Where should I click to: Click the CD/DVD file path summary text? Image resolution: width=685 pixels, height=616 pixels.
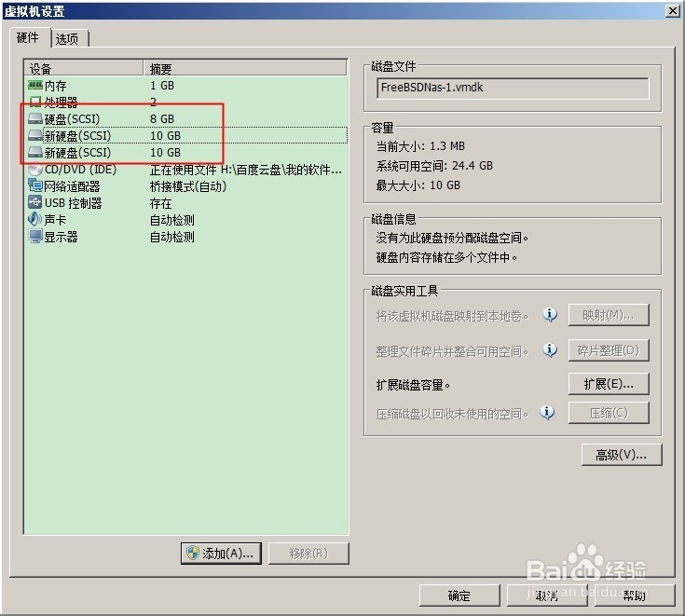pyautogui.click(x=245, y=170)
